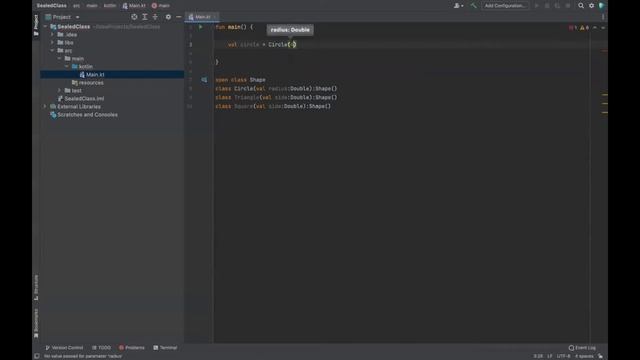
Task: Click the gutter subclass marker next to Shape
Action: [x=204, y=80]
